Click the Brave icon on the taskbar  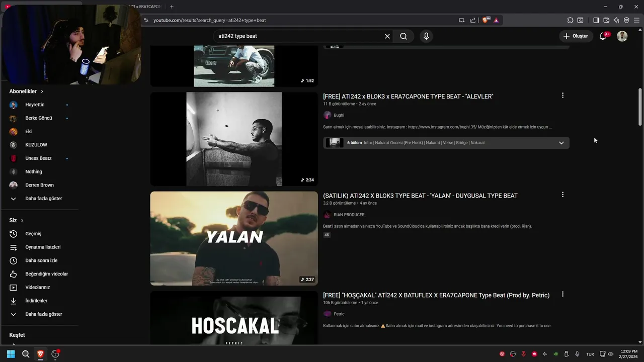pos(40,354)
